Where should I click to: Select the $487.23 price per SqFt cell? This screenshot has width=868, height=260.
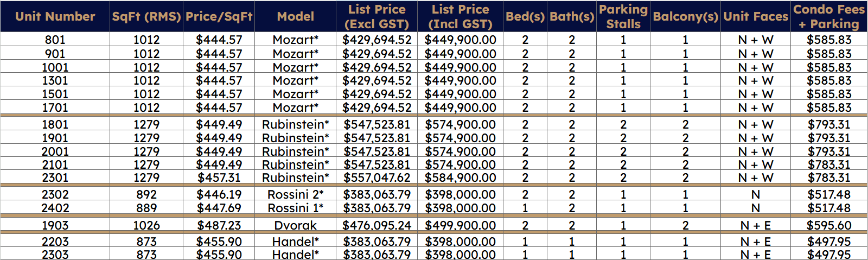(x=219, y=225)
